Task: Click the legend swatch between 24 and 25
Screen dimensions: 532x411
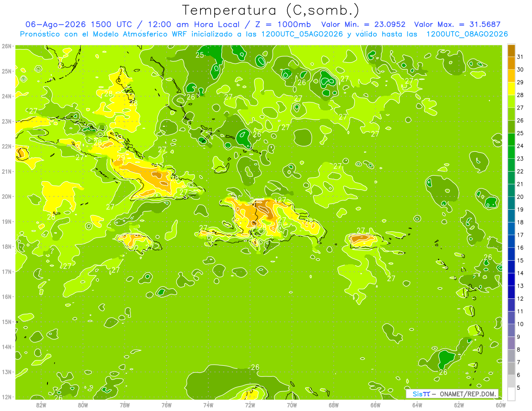Action: [511, 139]
